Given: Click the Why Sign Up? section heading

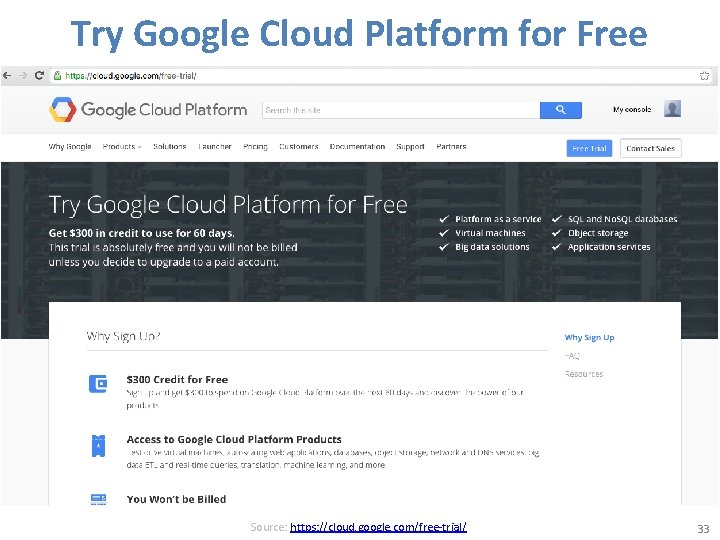Looking at the screenshot, I should pos(123,336).
